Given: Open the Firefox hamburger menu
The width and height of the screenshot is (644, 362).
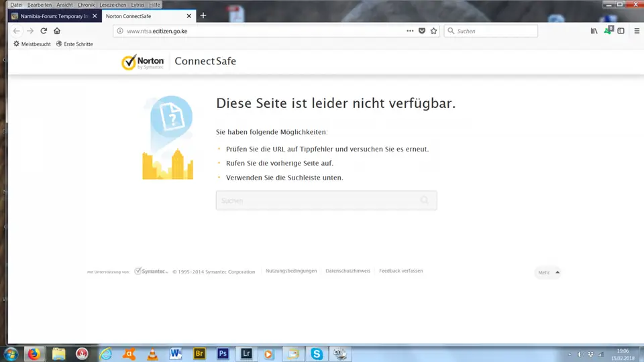Looking at the screenshot, I should point(637,31).
